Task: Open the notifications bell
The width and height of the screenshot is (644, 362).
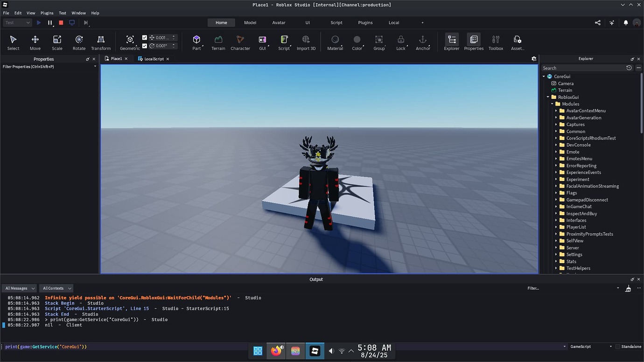Action: tap(626, 22)
